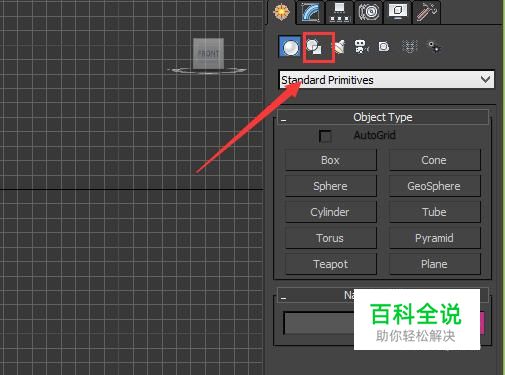The image size is (505, 375).
Task: Create a GeoSphere primitive
Action: (x=434, y=186)
